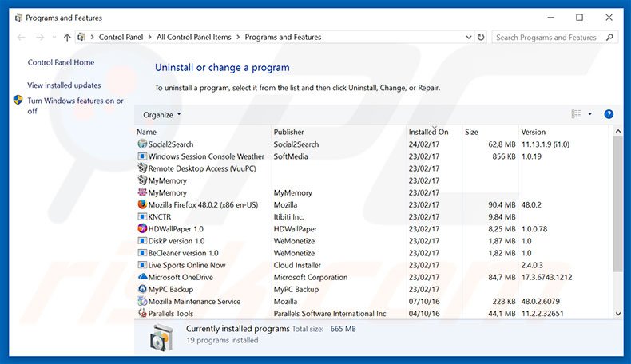Open the help question mark icon
This screenshot has width=631, height=364.
coord(609,114)
